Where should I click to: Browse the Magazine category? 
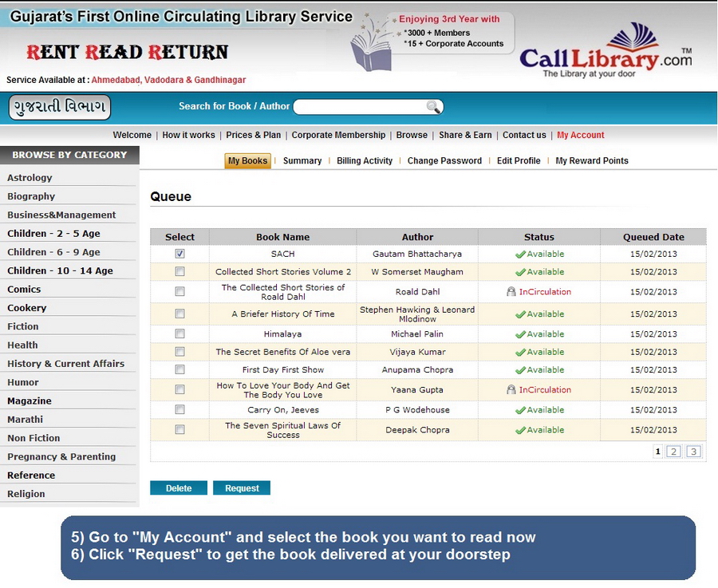(x=30, y=401)
